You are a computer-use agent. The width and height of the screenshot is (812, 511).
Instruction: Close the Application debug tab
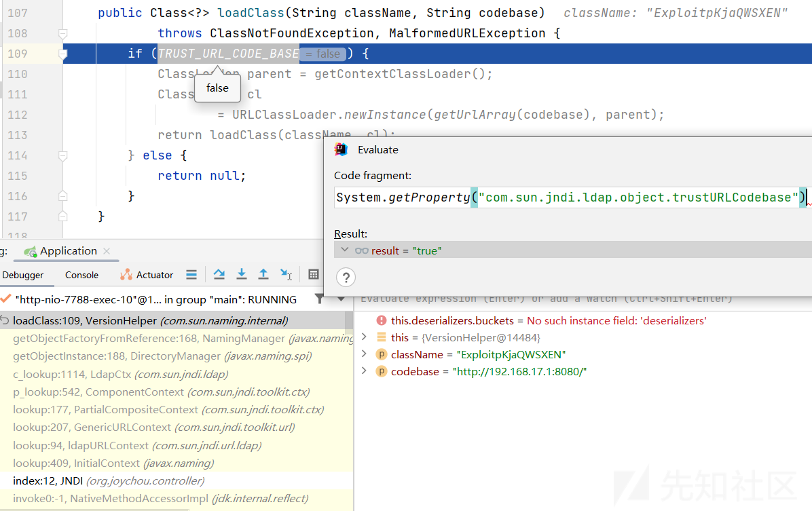(x=107, y=251)
